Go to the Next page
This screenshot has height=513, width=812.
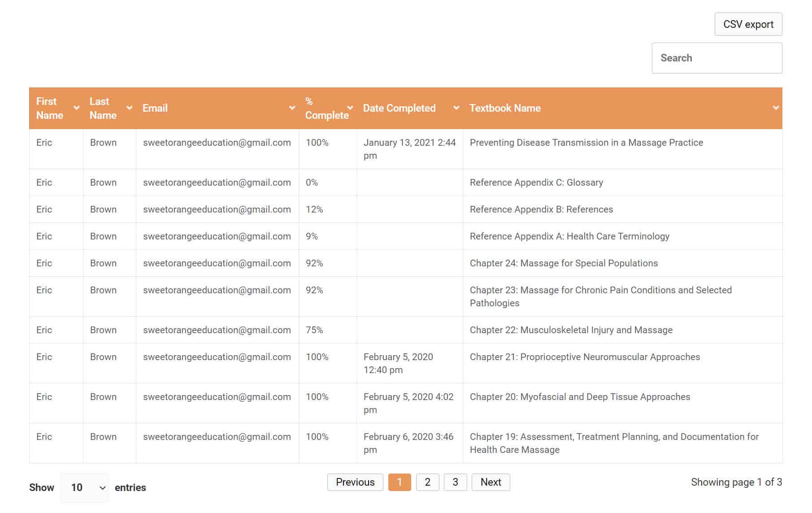tap(491, 483)
